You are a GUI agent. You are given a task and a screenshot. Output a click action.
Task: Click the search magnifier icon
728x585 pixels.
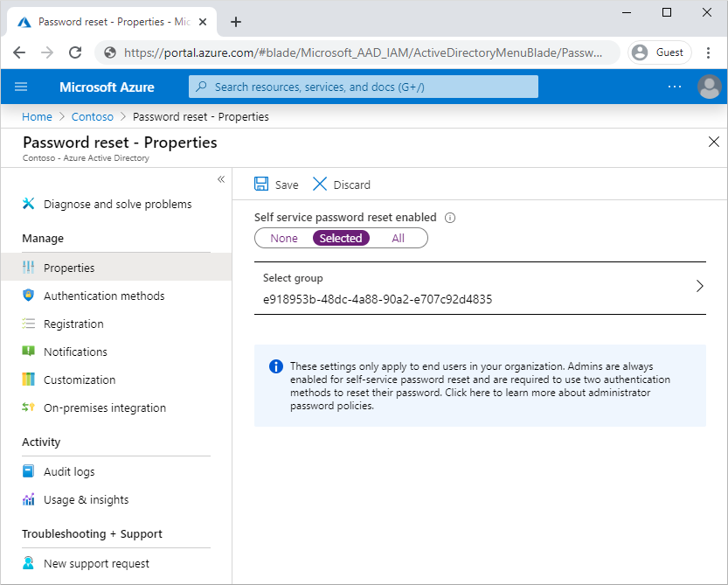[201, 87]
